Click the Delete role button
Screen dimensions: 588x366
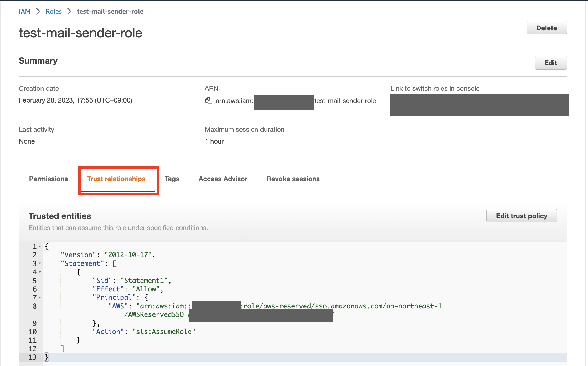pos(546,28)
